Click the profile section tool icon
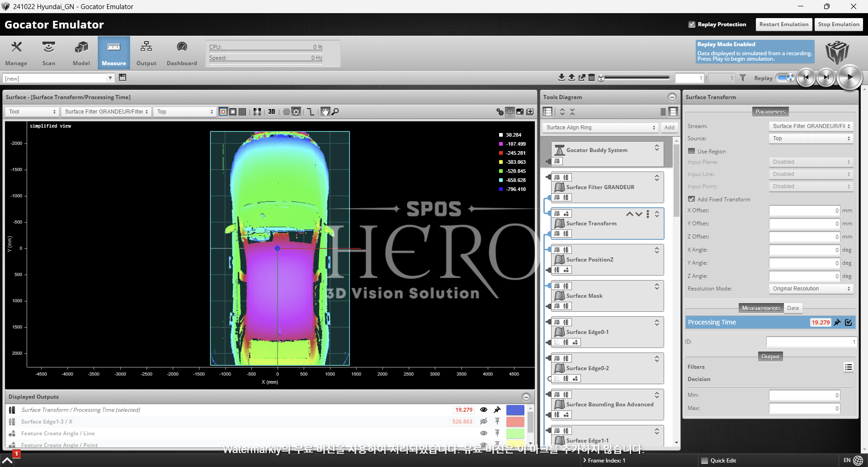 pyautogui.click(x=311, y=112)
